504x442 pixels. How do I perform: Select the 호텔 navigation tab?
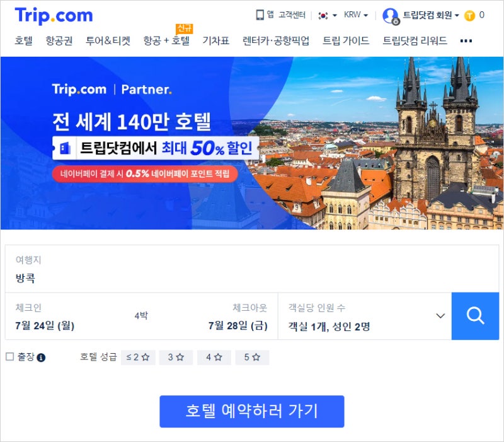23,41
